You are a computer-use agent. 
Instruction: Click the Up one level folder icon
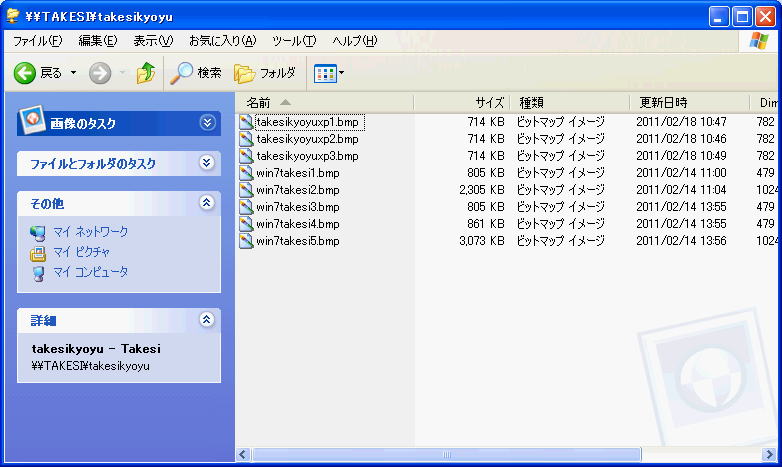(146, 73)
